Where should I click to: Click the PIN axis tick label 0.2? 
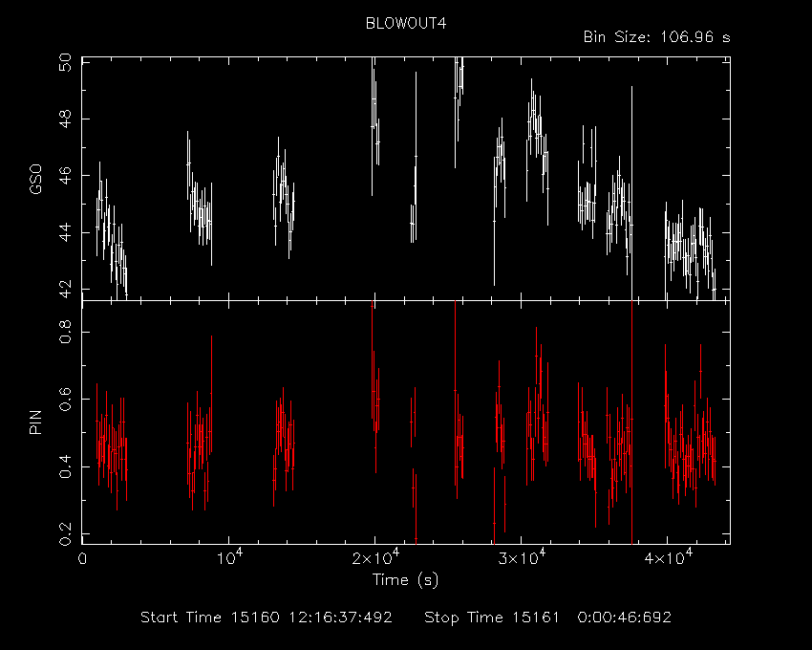click(x=66, y=534)
